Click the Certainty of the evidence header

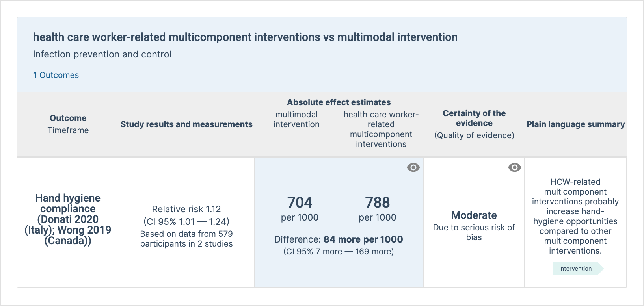pyautogui.click(x=474, y=118)
